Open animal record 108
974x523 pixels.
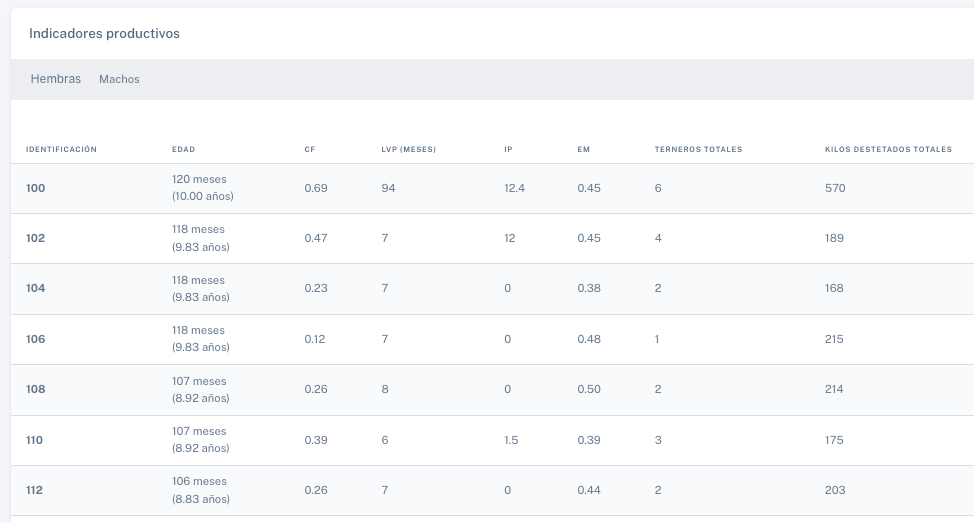pos(35,389)
